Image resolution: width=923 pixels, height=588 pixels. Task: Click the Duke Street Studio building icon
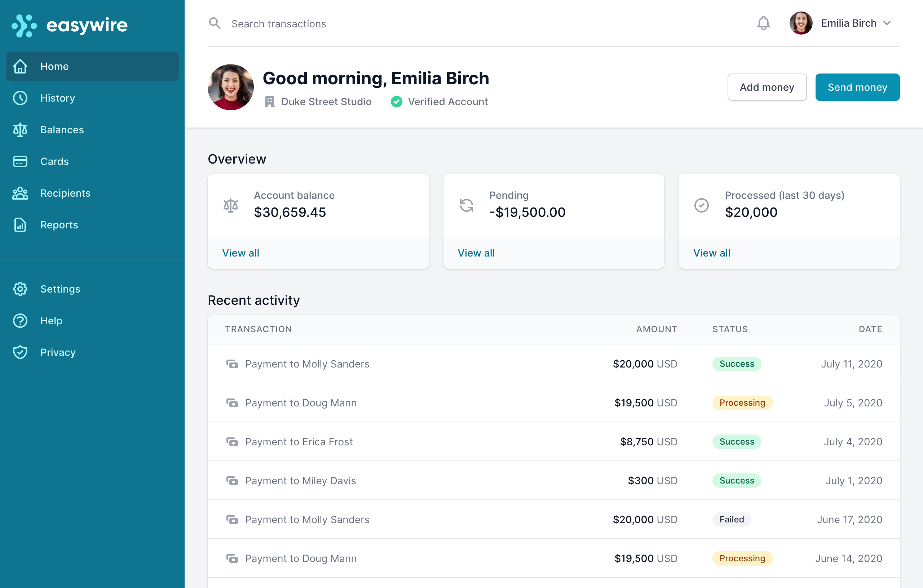269,102
